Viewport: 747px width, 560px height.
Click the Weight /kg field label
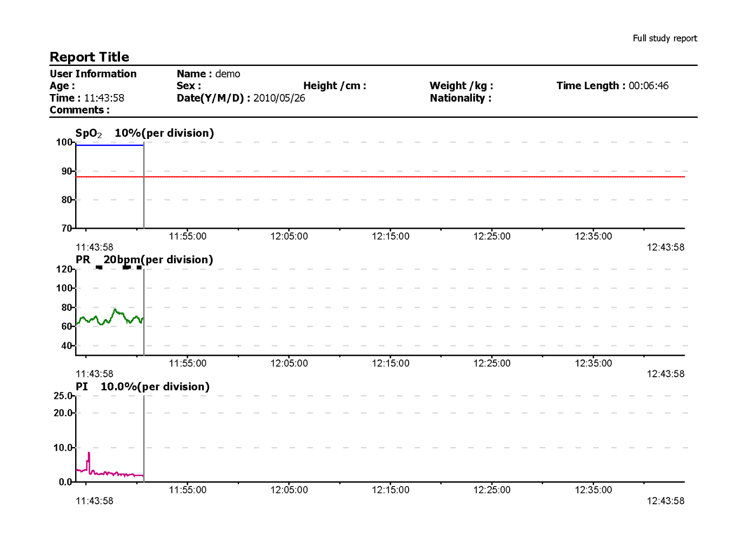click(461, 86)
